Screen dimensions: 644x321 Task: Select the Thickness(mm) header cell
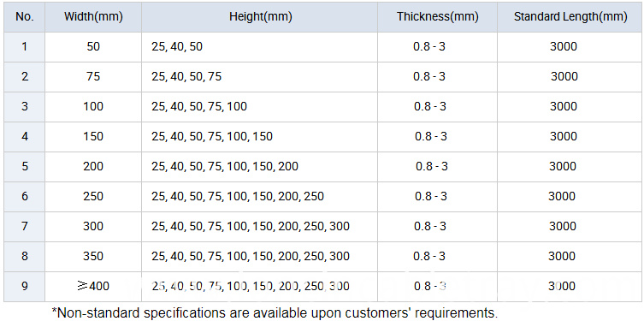tap(437, 17)
